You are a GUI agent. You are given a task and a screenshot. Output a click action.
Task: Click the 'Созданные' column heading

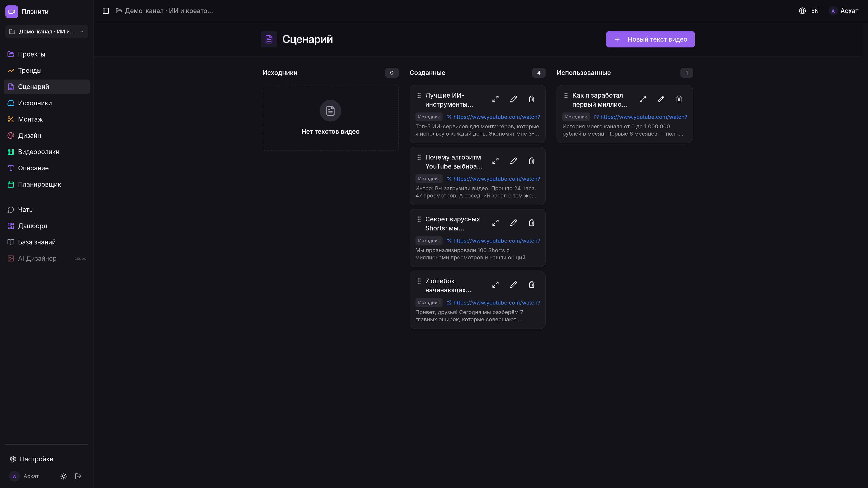tap(427, 73)
